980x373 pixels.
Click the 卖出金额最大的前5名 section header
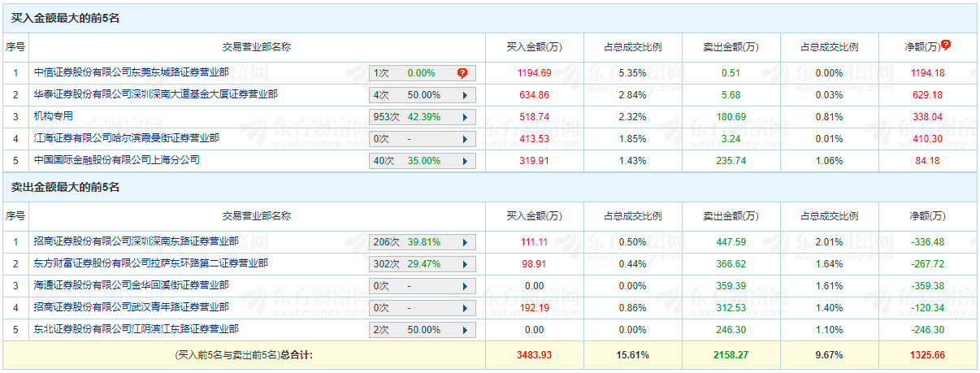(x=64, y=187)
